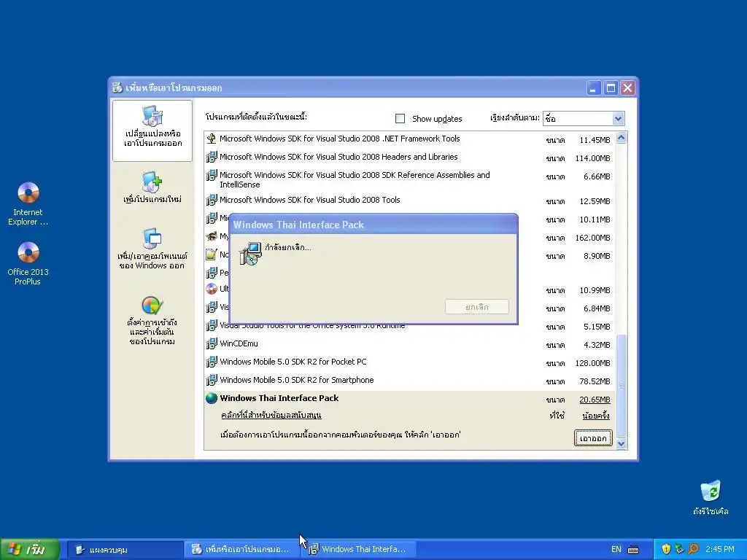Select Change or Remove Programs sidebar icon
The width and height of the screenshot is (747, 560).
152,116
